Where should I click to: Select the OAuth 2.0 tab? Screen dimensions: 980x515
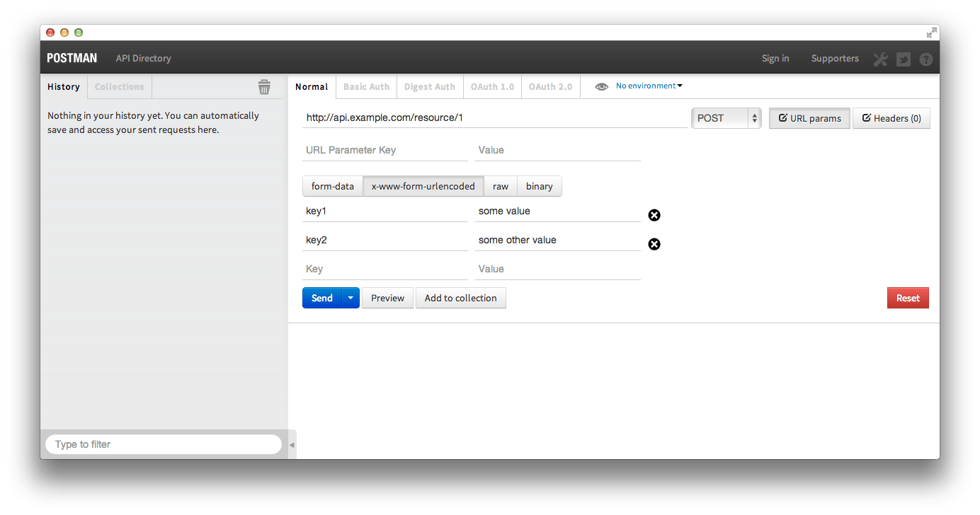(550, 87)
